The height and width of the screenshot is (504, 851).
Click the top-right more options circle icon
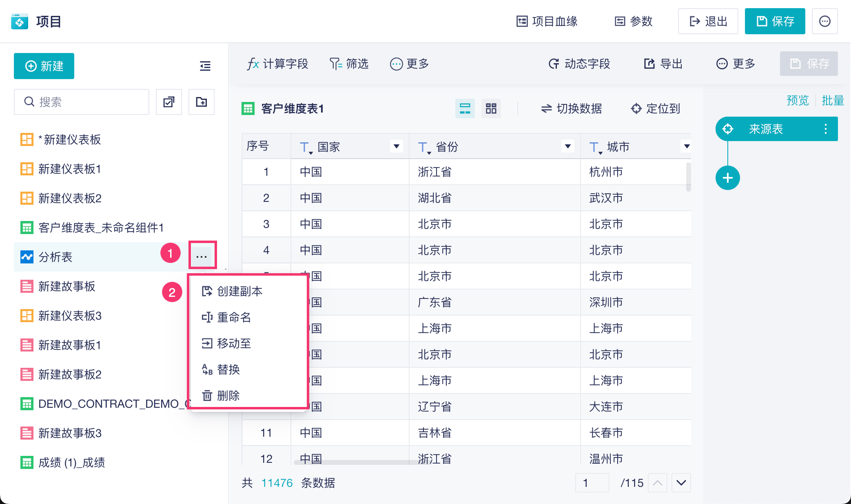tap(824, 21)
